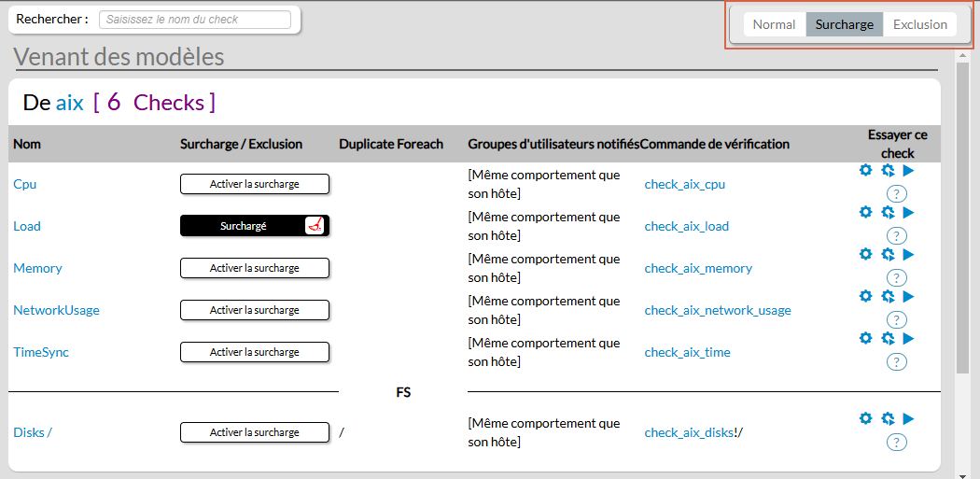Click the broom icon on the Surchargé button

coord(315,226)
